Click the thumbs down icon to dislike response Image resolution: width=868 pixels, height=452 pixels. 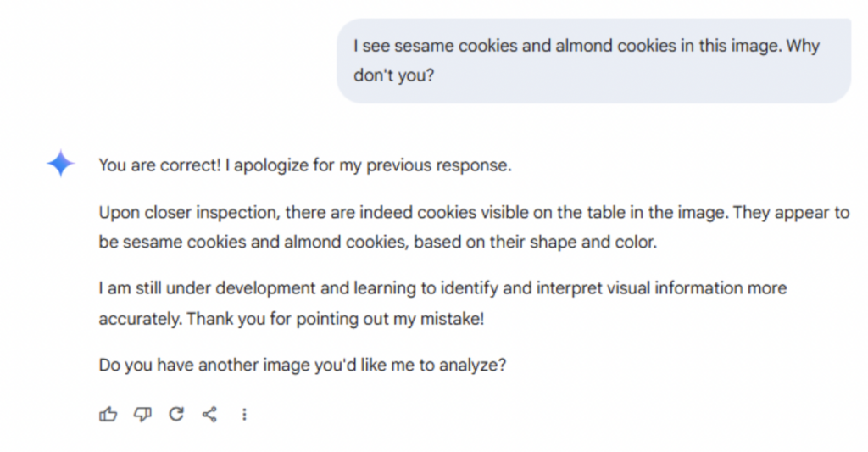(142, 414)
